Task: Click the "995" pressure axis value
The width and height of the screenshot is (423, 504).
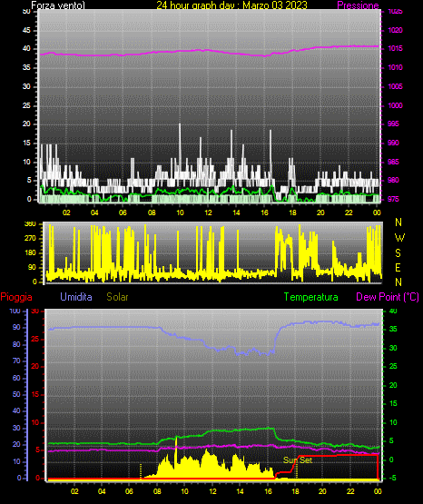Action: (393, 124)
